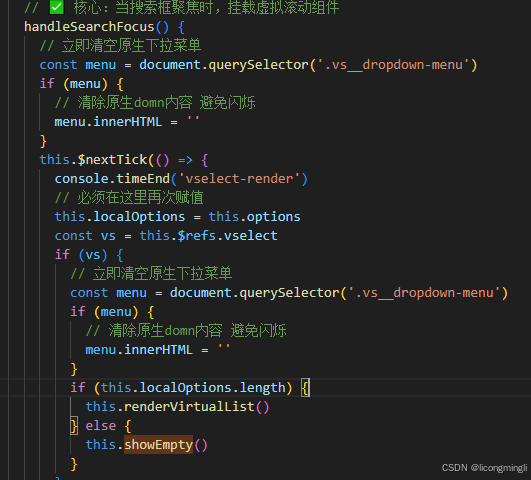Click the first 'menu.innerHTML' assignment
This screenshot has width=531, height=480.
[x=127, y=122]
